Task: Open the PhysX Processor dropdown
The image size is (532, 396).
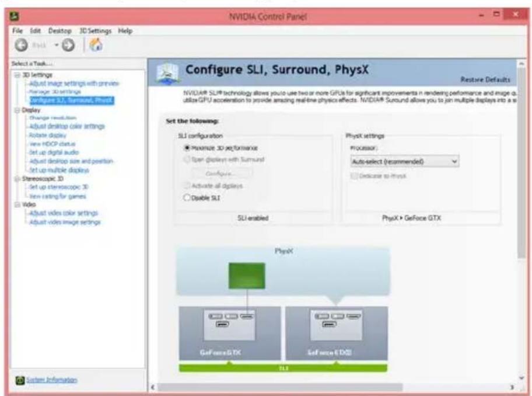Action: pos(404,161)
